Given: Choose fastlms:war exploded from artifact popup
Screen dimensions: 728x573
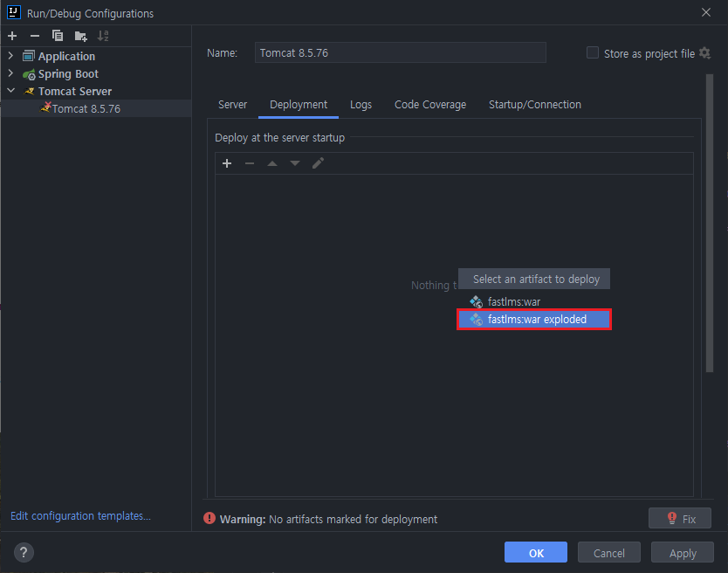Looking at the screenshot, I should pyautogui.click(x=534, y=320).
